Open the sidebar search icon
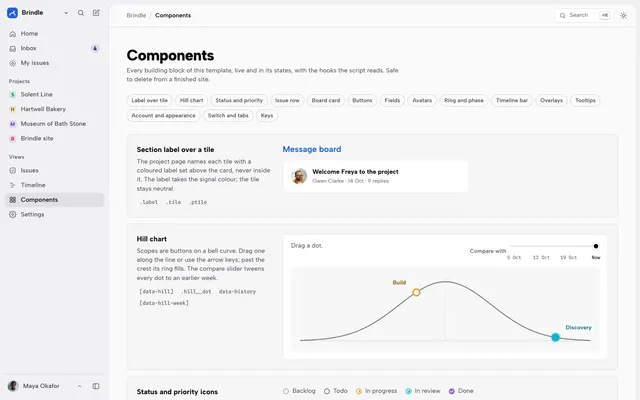This screenshot has width=640, height=400. click(81, 13)
